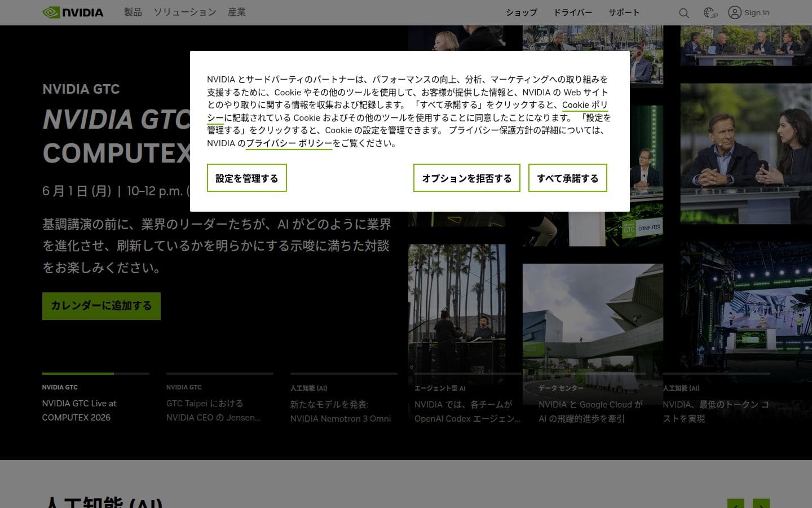The width and height of the screenshot is (812, 508).
Task: Open the プライバシー ポリシー link
Action: 289,143
